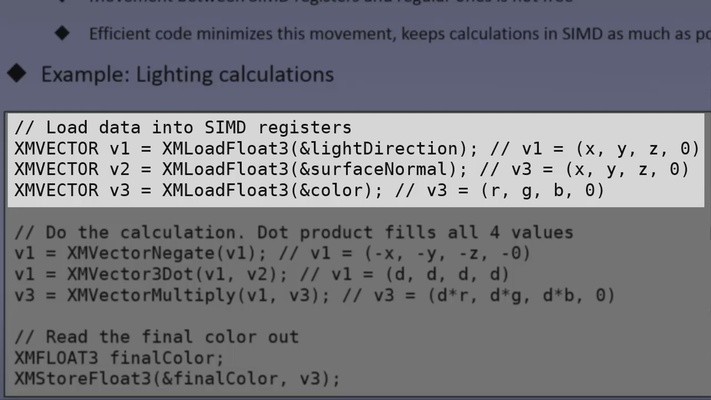Click the 'XMStoreFloat3(&finalColor, v3);' line
The width and height of the screenshot is (711, 400).
[x=178, y=379]
